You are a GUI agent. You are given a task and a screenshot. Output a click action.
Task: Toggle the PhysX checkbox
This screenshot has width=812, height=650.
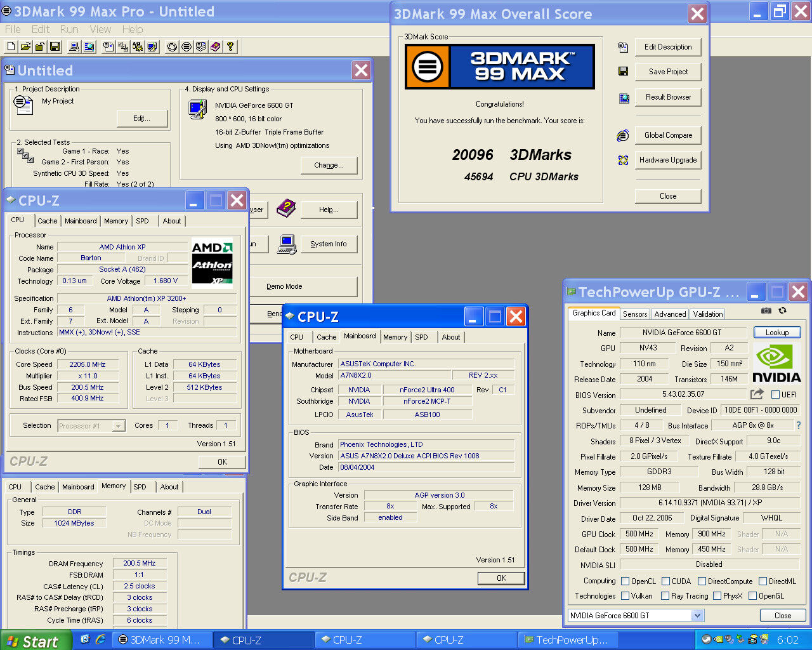tap(717, 595)
